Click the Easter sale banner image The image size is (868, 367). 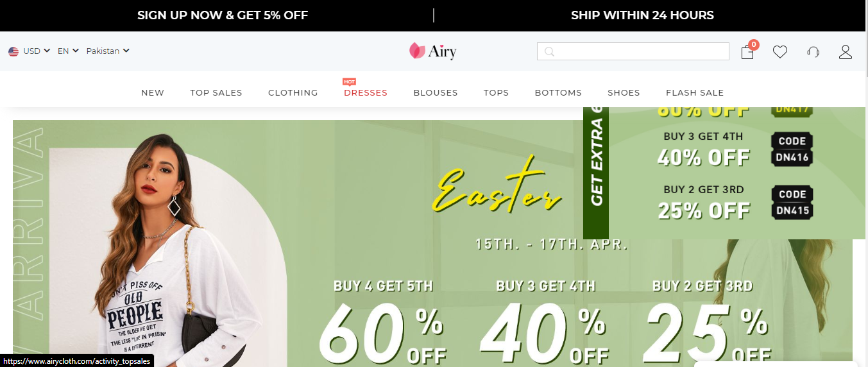(432, 244)
